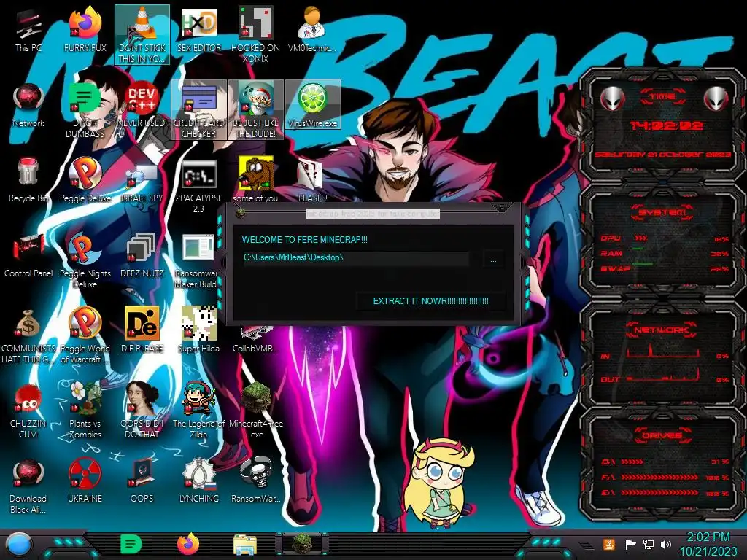Screen dimensions: 747x560
Task: Open the DEEZ NUTZ icon
Action: [x=142, y=256]
